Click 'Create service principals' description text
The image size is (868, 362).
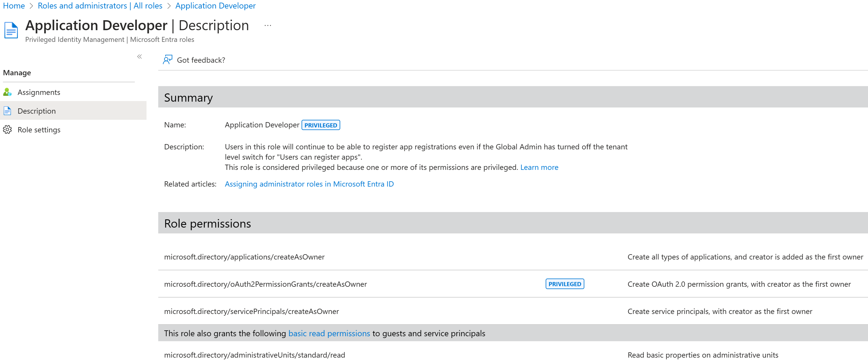click(x=720, y=312)
